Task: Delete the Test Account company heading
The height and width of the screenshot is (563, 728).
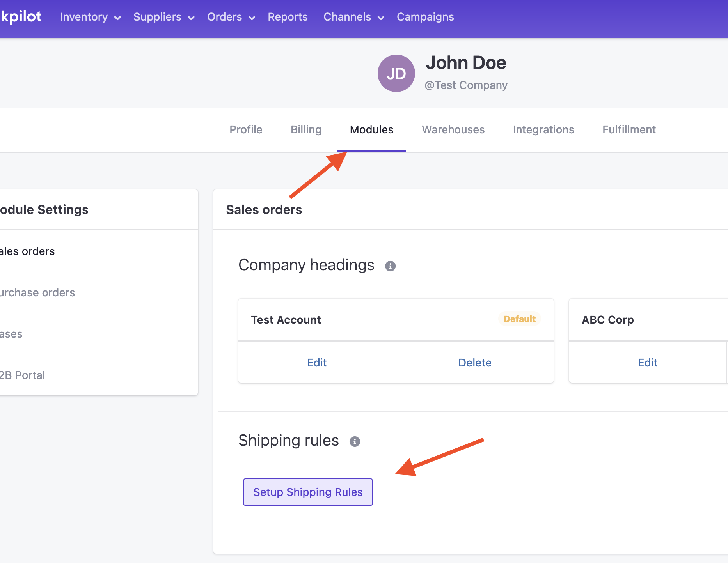Action: tap(475, 363)
